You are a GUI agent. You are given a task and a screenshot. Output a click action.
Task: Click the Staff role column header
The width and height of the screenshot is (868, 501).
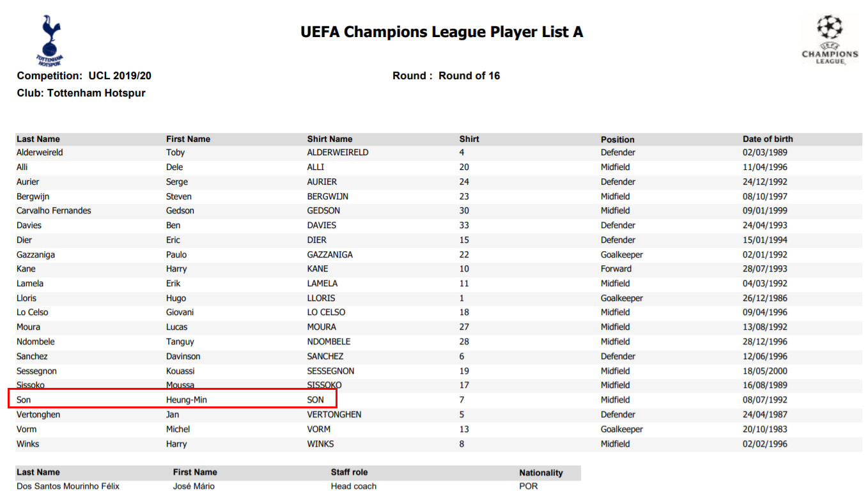349,472
